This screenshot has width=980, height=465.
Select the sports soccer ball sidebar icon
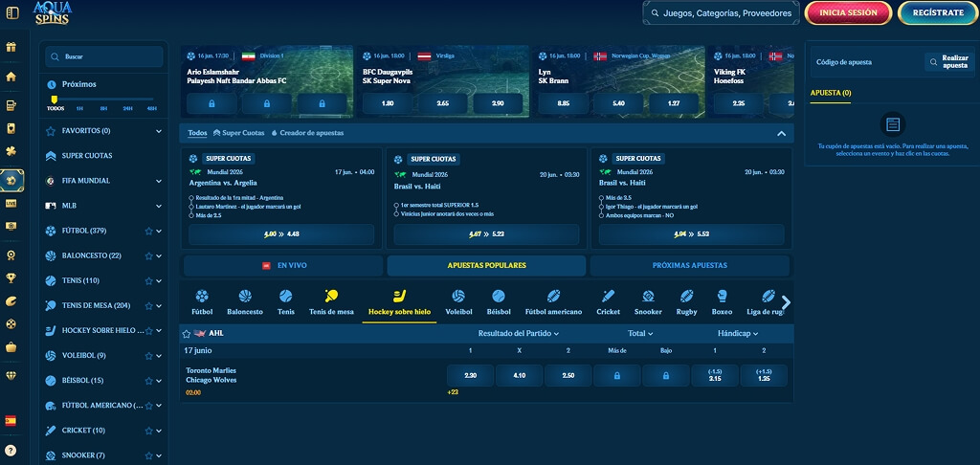[11, 181]
